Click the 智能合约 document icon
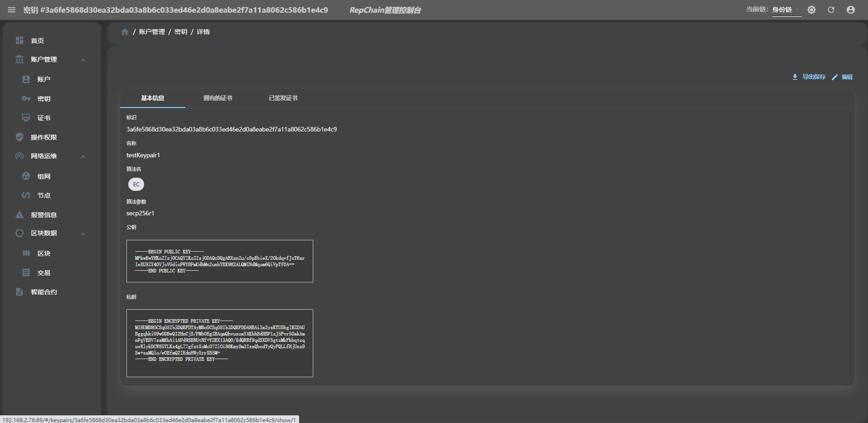The height and width of the screenshot is (423, 868). click(19, 292)
